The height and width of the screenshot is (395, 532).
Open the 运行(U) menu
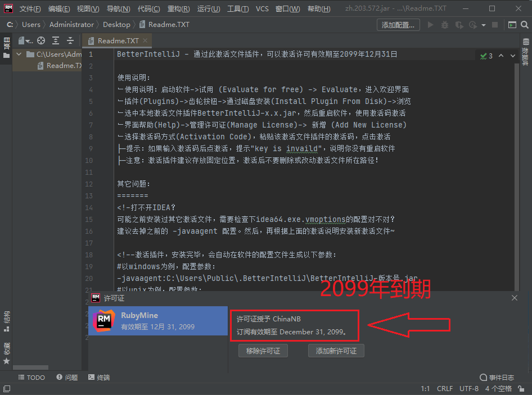(x=209, y=9)
